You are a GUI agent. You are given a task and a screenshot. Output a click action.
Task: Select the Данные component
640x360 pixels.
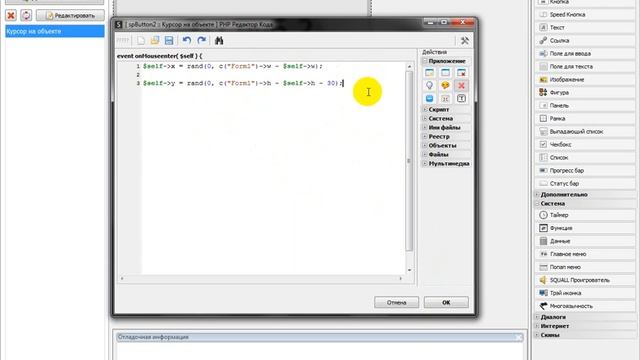(585, 241)
